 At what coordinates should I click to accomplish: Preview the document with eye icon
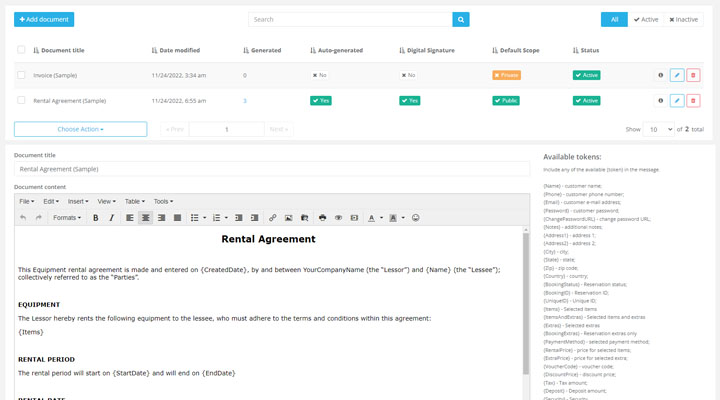pyautogui.click(x=338, y=218)
